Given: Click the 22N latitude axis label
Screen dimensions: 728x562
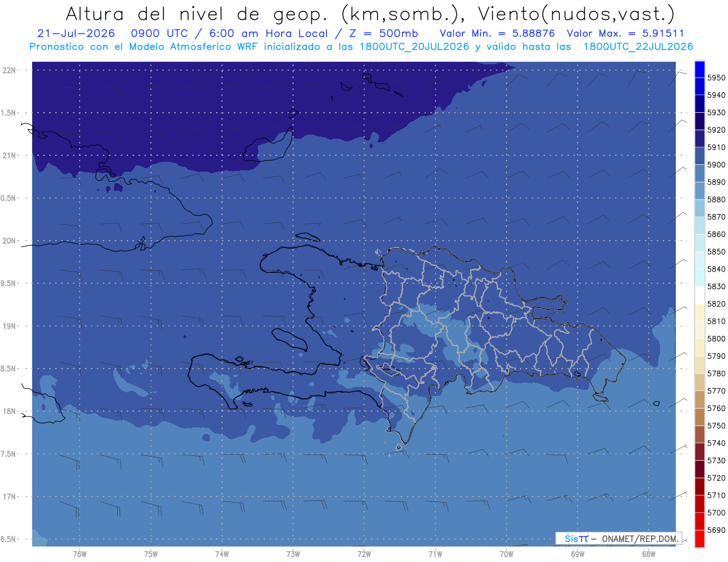Looking at the screenshot, I should (x=10, y=70).
